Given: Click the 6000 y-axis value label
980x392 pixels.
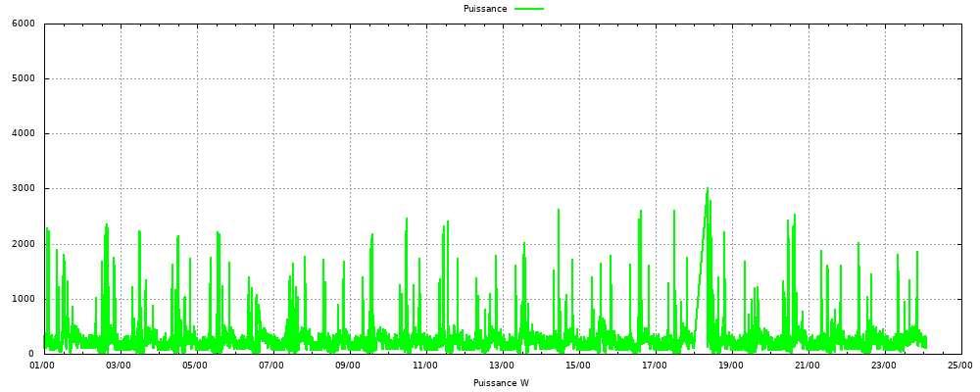Looking at the screenshot, I should tap(23, 24).
